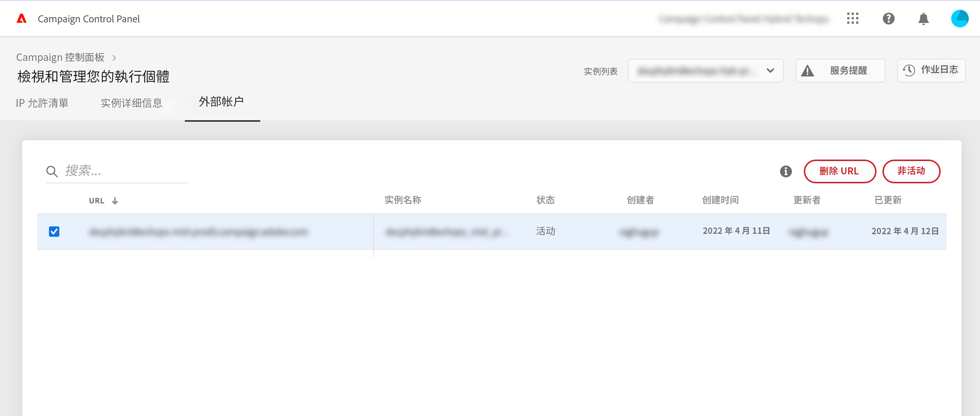980x416 pixels.
Task: Open the help question mark icon
Action: click(888, 19)
